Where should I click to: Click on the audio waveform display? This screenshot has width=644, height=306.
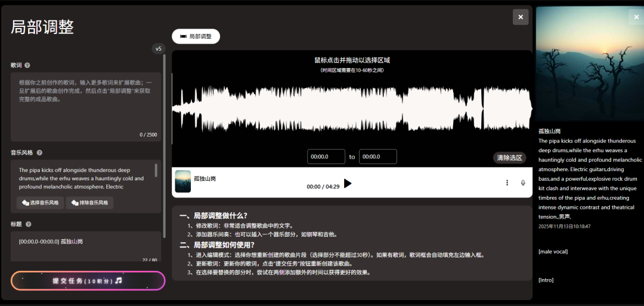point(352,109)
